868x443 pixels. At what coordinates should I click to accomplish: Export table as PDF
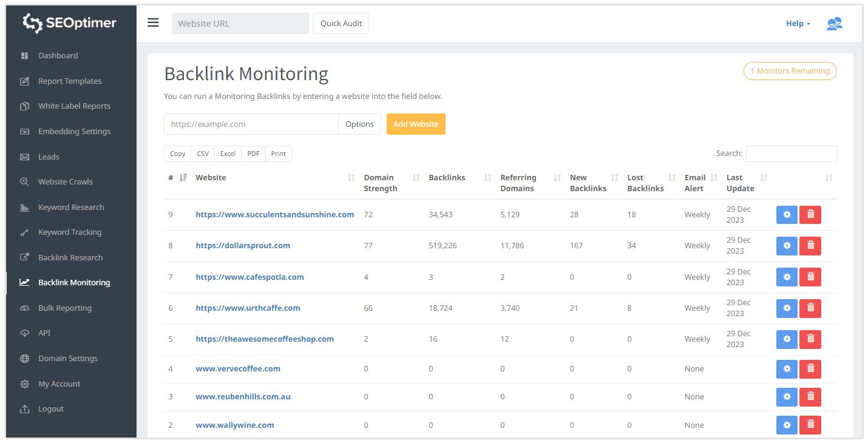(254, 154)
